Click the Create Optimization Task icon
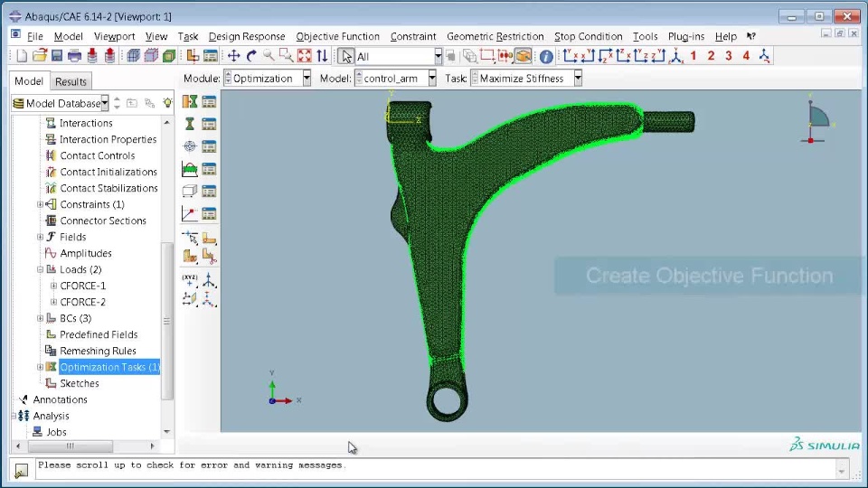 (x=190, y=102)
